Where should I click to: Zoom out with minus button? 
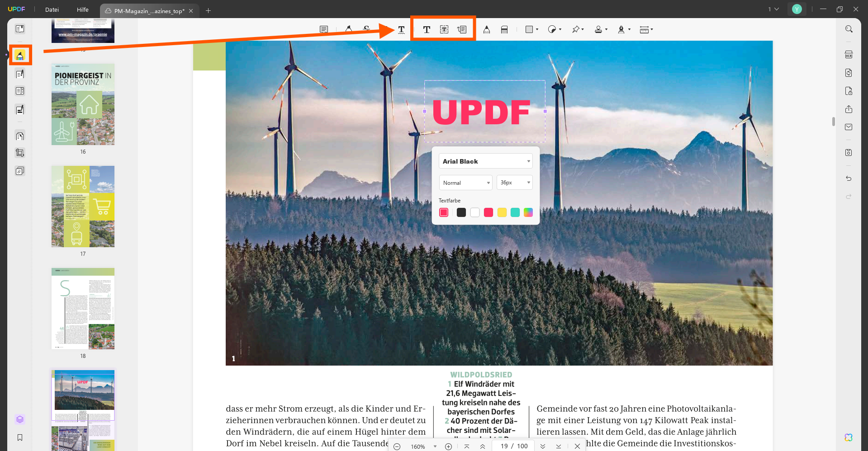coord(397,446)
